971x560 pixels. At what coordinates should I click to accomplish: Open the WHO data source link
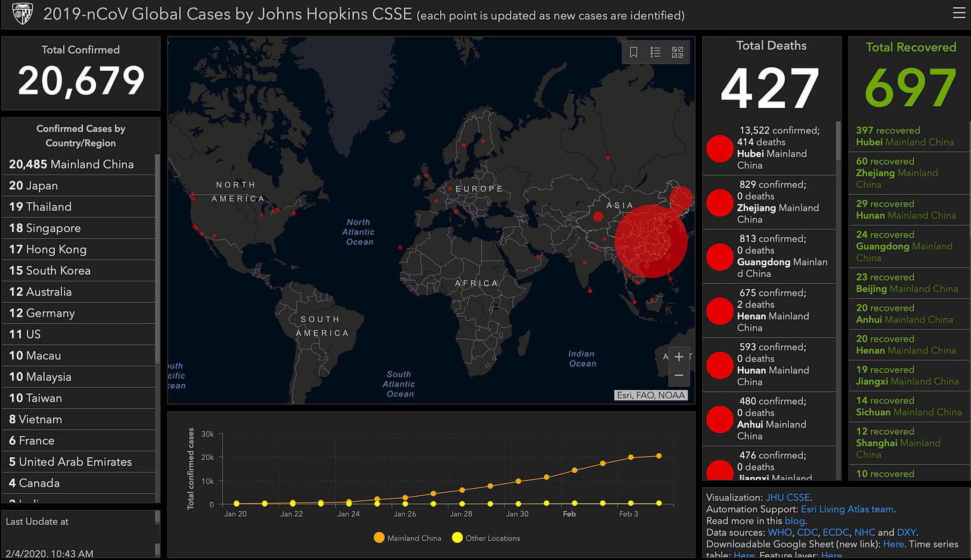point(778,533)
